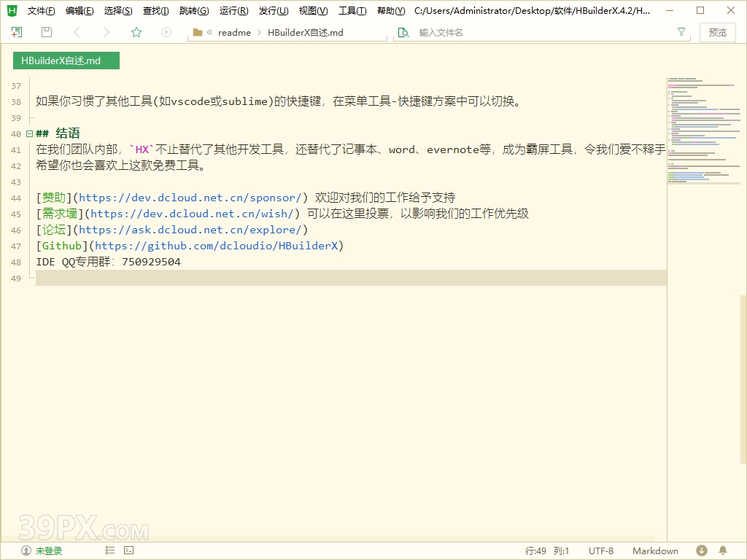Viewport: 747px width, 560px height.
Task: Click the link text 需求墙 on line 45
Action: click(x=60, y=214)
